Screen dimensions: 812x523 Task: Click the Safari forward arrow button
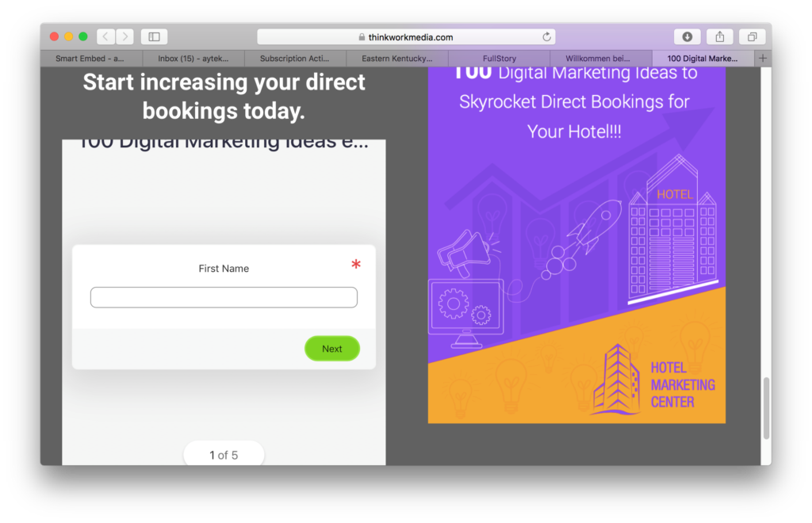click(x=124, y=36)
